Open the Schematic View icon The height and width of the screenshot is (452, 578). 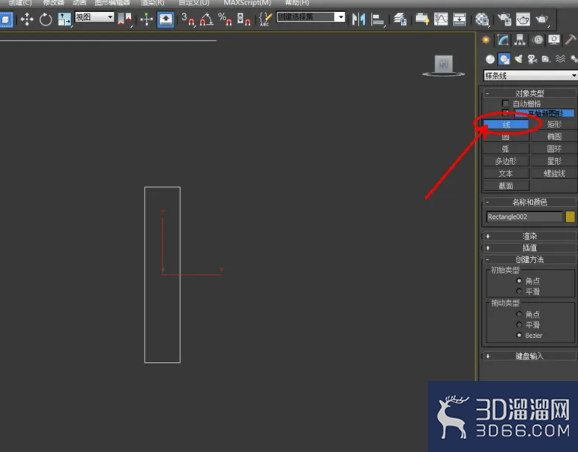pos(459,19)
